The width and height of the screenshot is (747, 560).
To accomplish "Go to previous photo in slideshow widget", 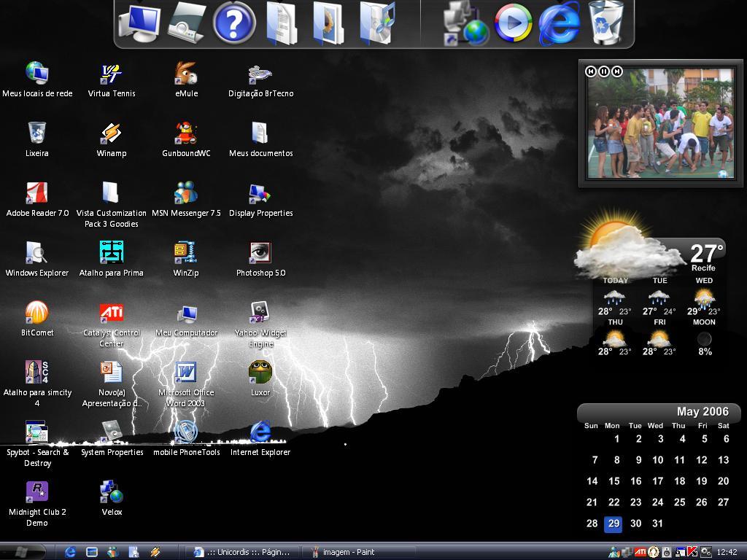I will click(591, 71).
